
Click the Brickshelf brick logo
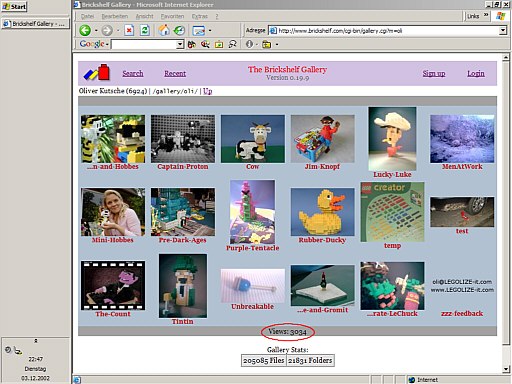pyautogui.click(x=97, y=72)
